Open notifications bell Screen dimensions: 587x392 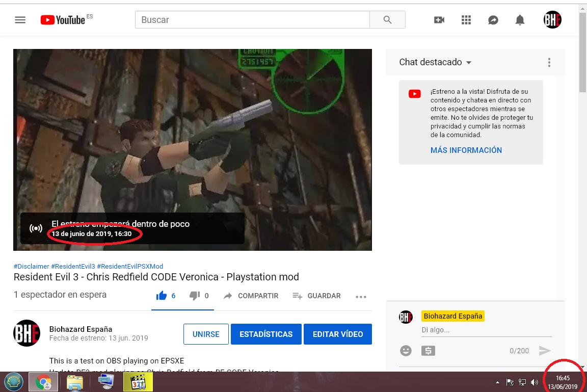[x=520, y=20]
